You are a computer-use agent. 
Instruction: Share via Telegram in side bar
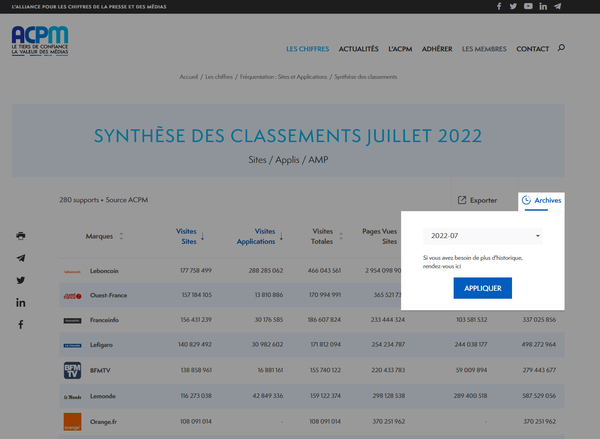point(21,258)
